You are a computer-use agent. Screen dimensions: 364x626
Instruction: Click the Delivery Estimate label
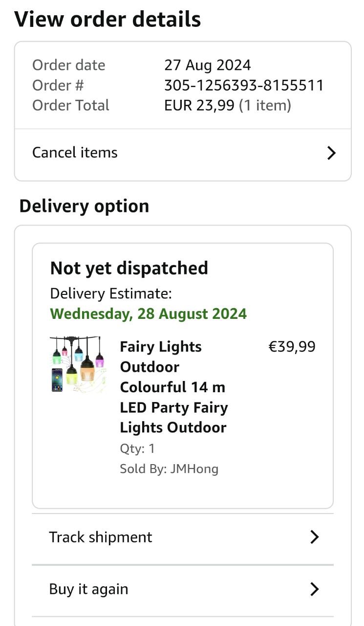click(x=111, y=293)
